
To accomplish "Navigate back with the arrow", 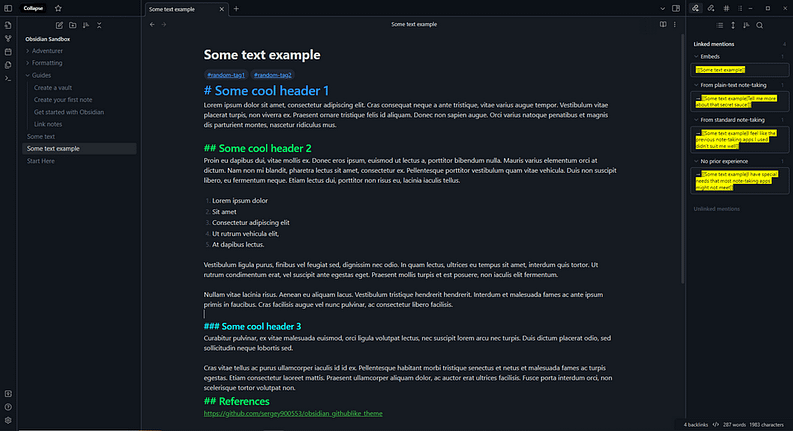I will click(152, 24).
